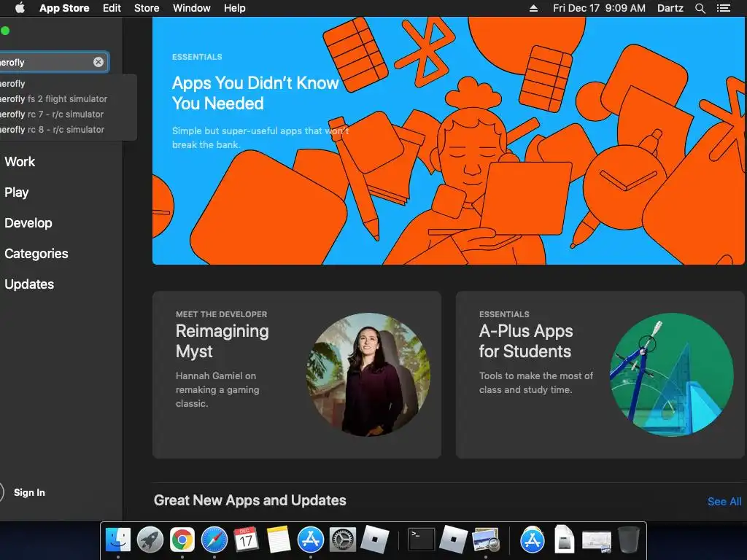Image resolution: width=747 pixels, height=560 pixels.
Task: Click the compass and ruler circular image
Action: click(672, 374)
